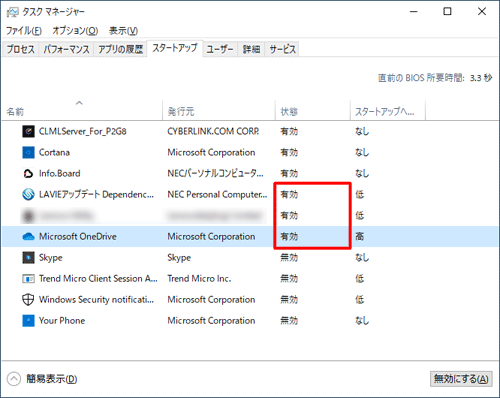This screenshot has width=500, height=398.
Task: Click the 高 impact in the OneDrive row
Action: (x=360, y=237)
